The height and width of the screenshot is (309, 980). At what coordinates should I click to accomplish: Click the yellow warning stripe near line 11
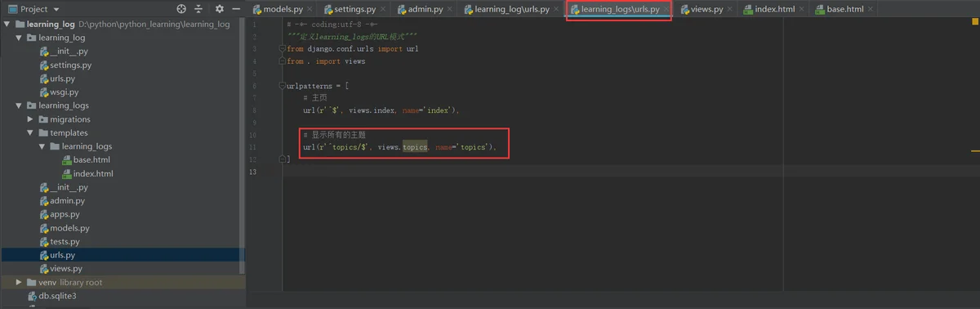click(974, 151)
